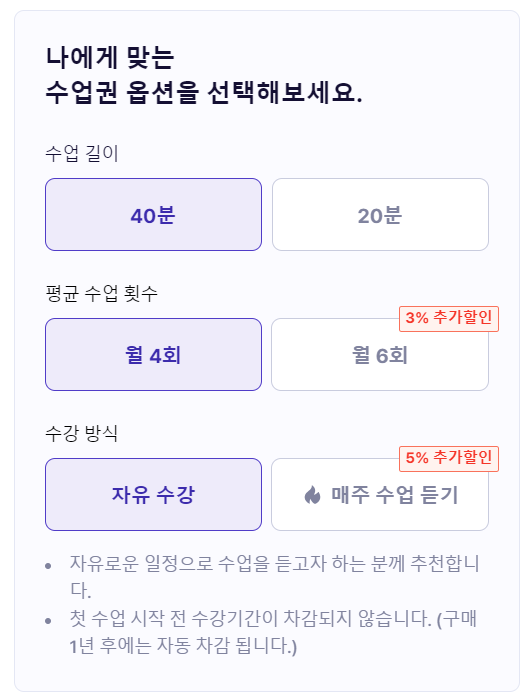Click the note about 자유로운 일정 recommendation
Image resolution: width=526 pixels, height=700 pixels.
[x=274, y=577]
